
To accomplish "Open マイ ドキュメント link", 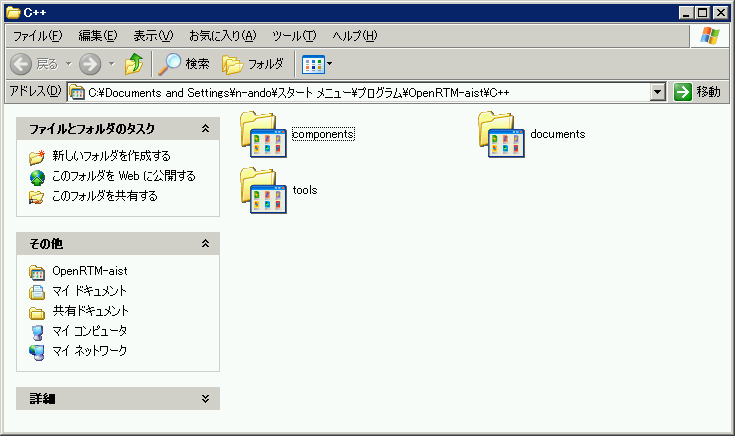I will point(90,291).
